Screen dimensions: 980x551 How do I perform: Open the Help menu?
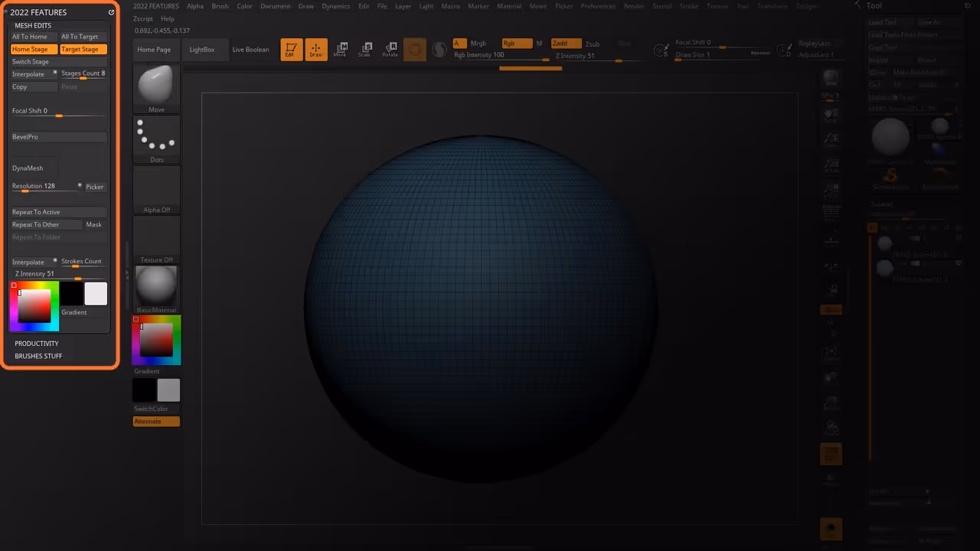tap(168, 18)
